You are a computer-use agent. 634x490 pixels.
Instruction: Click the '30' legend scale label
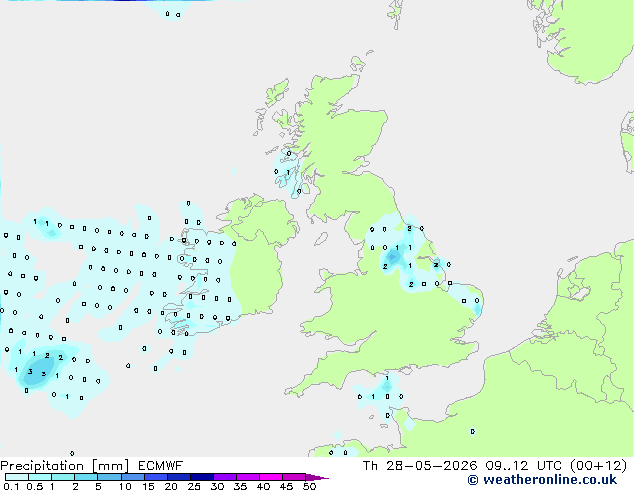click(217, 486)
